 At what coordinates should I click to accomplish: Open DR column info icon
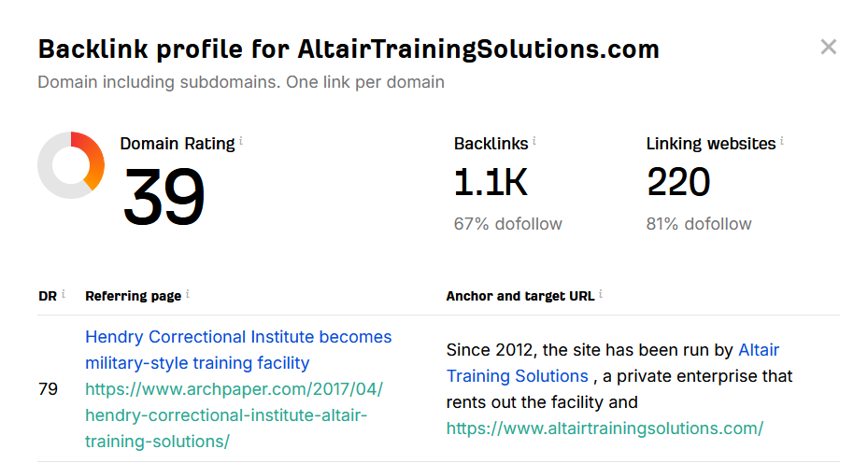point(64,294)
